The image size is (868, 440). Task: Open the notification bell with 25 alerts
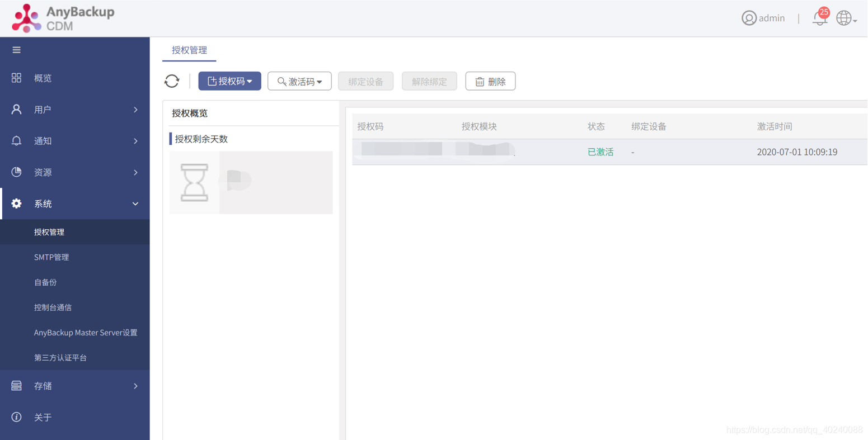819,18
